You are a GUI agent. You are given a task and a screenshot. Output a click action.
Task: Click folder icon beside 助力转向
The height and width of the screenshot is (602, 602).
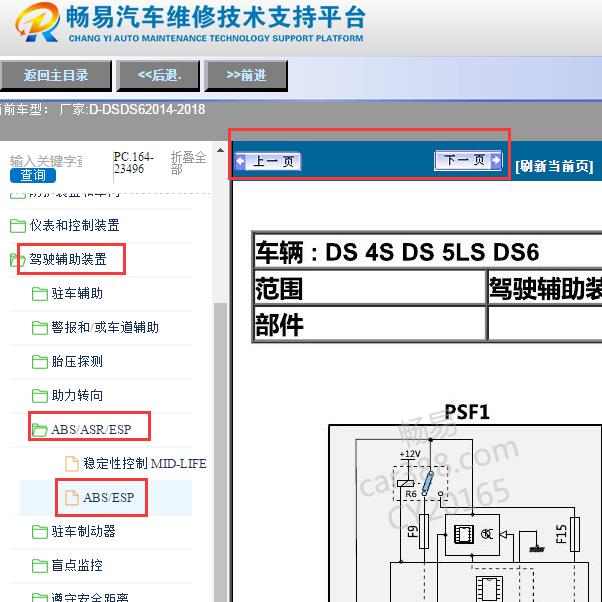[x=40, y=396]
